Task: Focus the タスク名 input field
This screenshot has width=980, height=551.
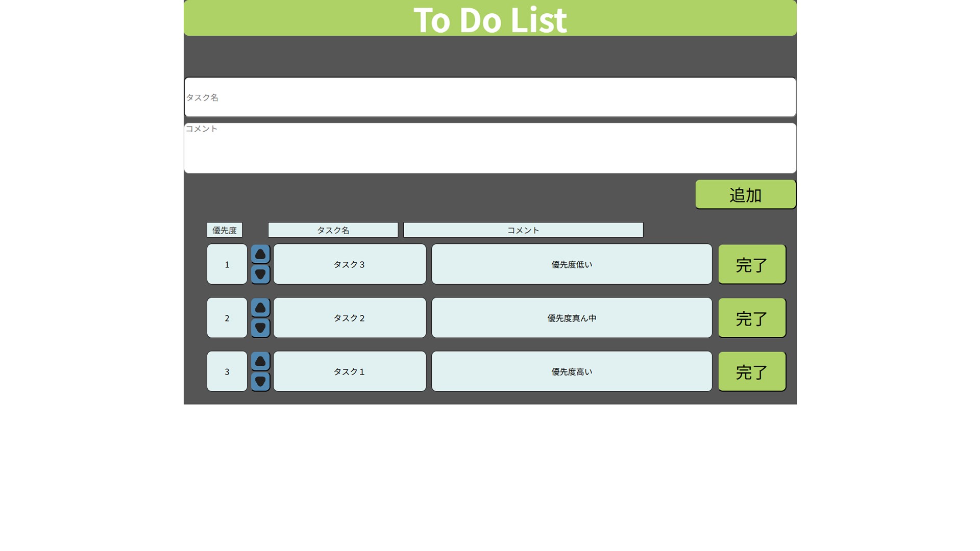Action: (490, 97)
